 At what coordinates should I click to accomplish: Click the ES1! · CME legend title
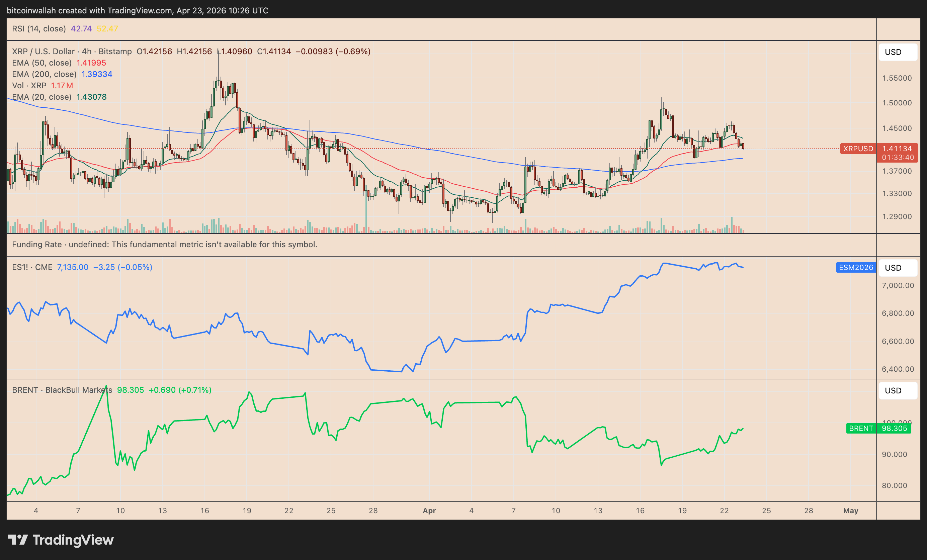click(x=32, y=267)
